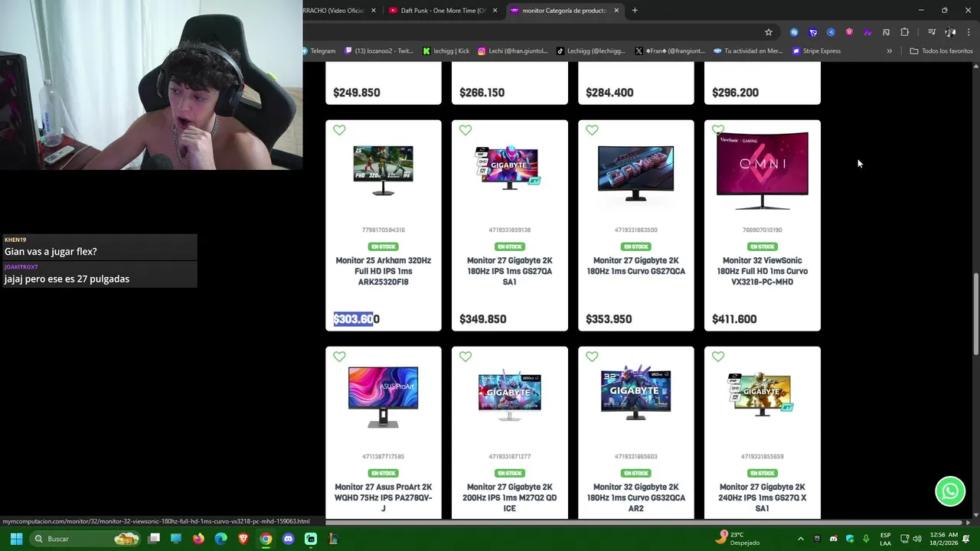Open the volume control in system tray

pyautogui.click(x=917, y=539)
